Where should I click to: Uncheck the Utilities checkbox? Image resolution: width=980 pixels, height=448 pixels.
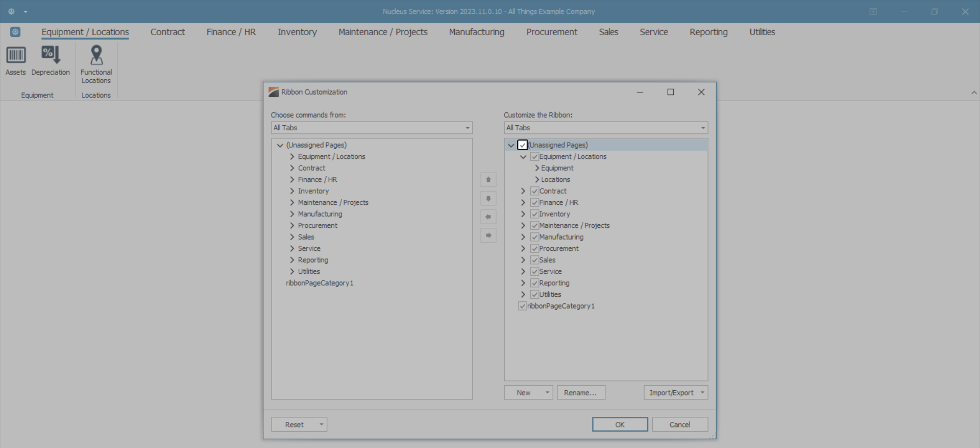535,295
